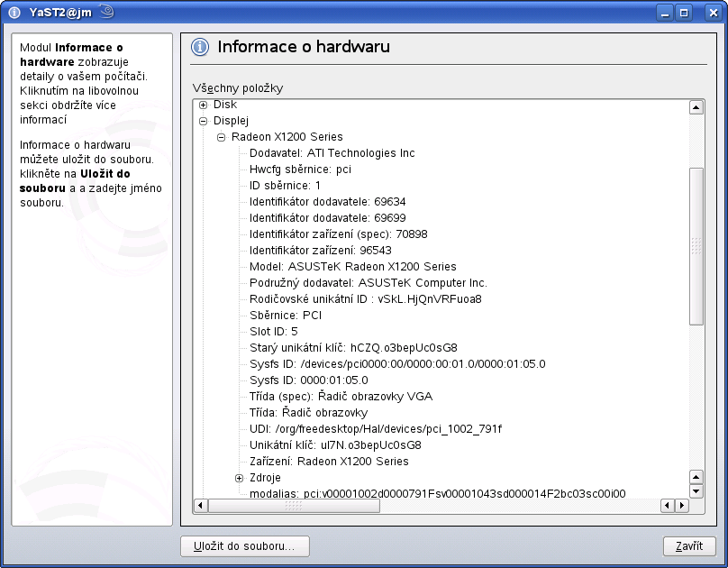Viewport: 728px width, 568px height.
Task: Expand the Disk tree node
Action: tap(203, 105)
